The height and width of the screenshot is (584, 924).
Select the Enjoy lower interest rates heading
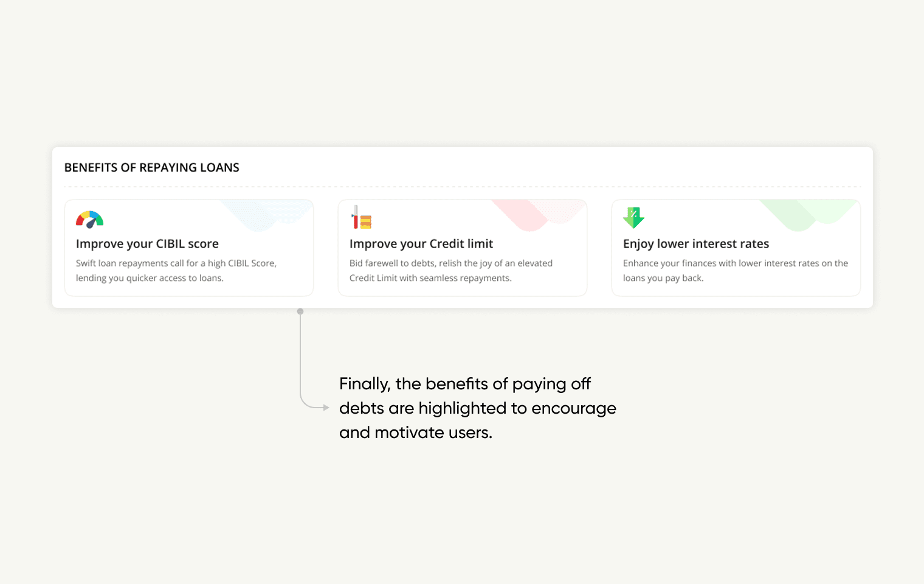(x=696, y=244)
